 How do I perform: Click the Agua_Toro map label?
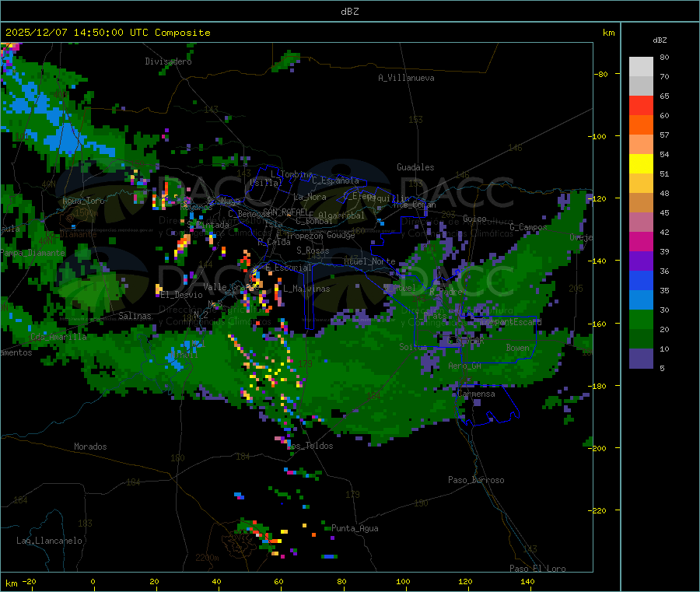pos(83,201)
